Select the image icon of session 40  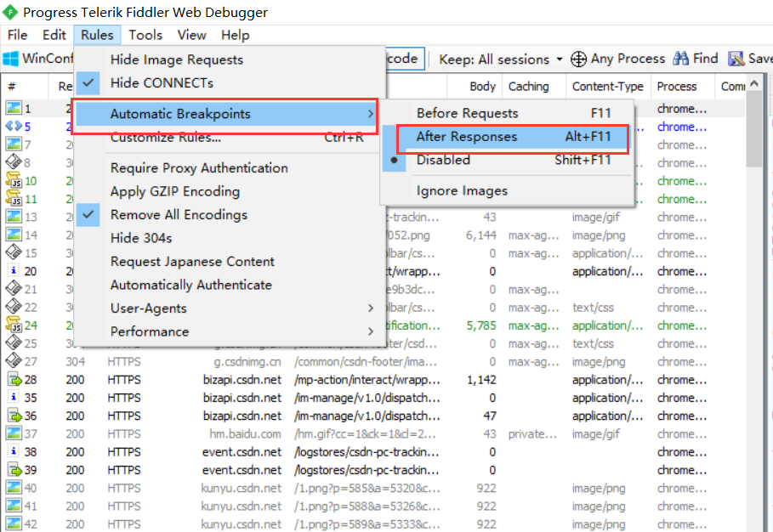pos(14,488)
